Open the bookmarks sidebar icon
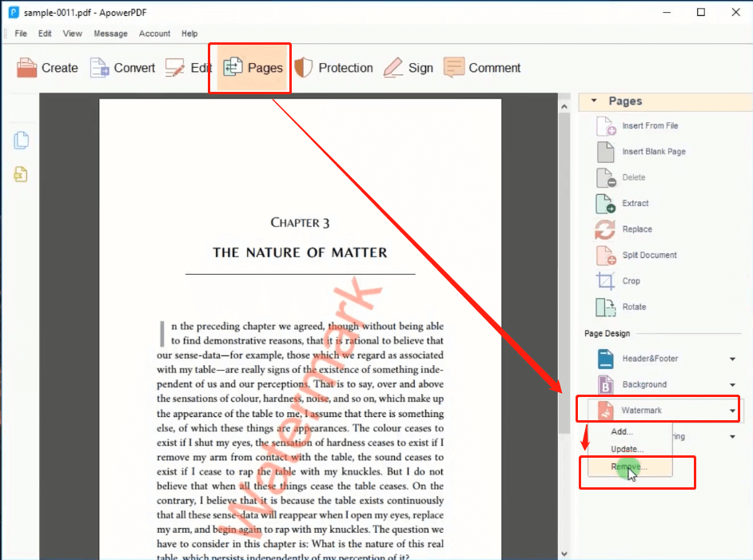Image resolution: width=753 pixels, height=560 pixels. (x=22, y=173)
